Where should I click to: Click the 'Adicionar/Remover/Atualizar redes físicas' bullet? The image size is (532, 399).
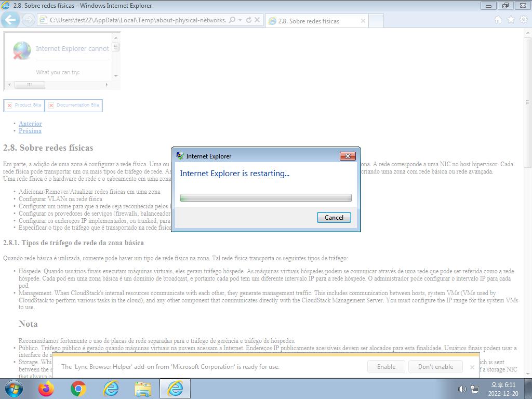(x=89, y=192)
